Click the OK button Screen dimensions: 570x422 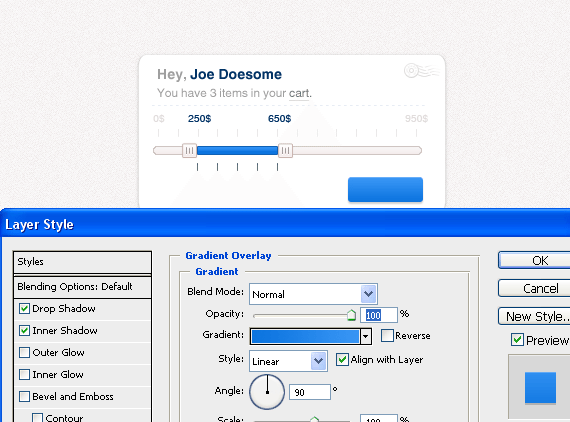(534, 260)
